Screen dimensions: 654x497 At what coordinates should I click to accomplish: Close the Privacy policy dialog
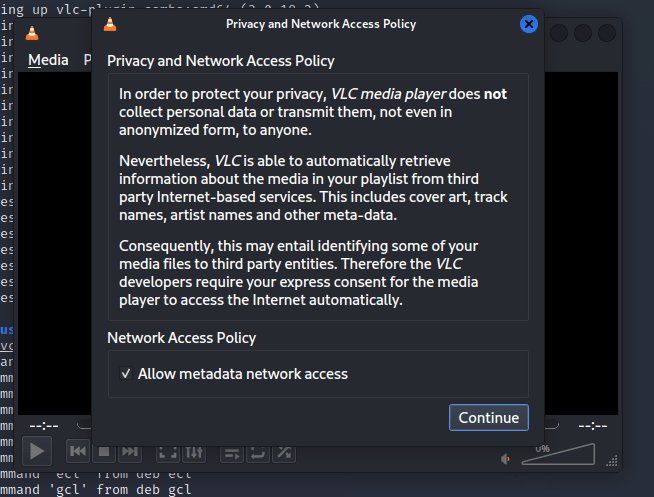point(529,24)
